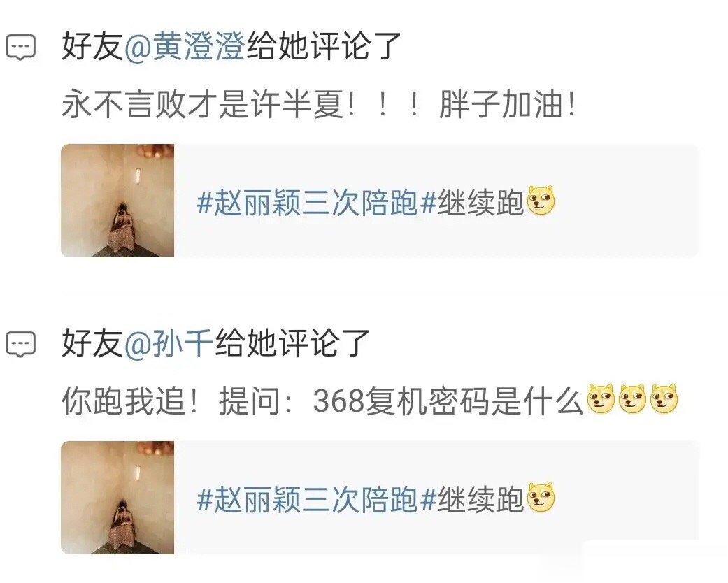Click the doge emoji in the second quoted card
The image size is (728, 583).
click(541, 498)
